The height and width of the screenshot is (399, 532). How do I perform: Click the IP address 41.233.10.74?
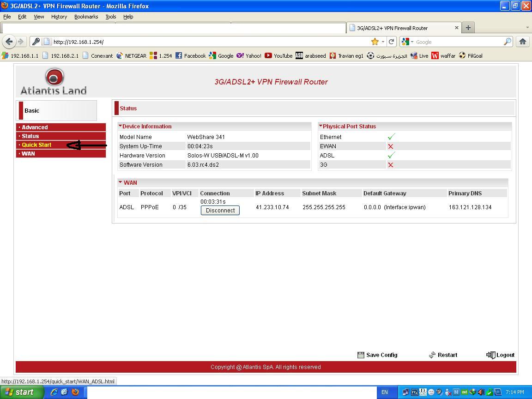click(272, 207)
